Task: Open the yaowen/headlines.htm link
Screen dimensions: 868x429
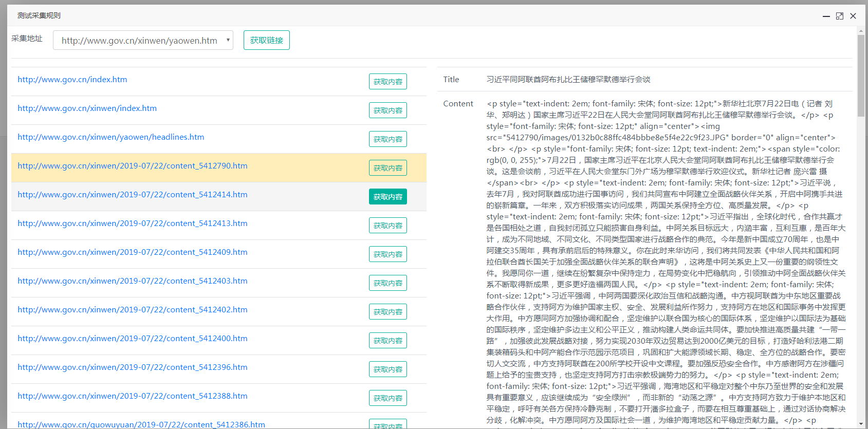Action: pos(111,137)
